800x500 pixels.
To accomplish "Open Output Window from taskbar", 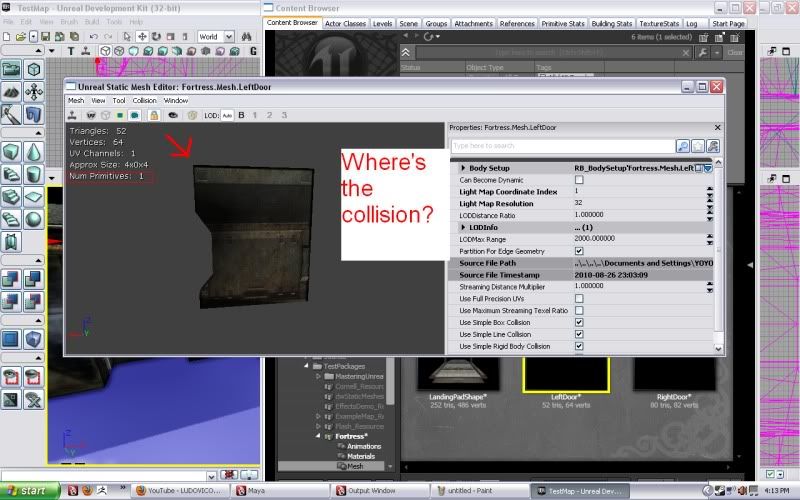I will pyautogui.click(x=380, y=491).
